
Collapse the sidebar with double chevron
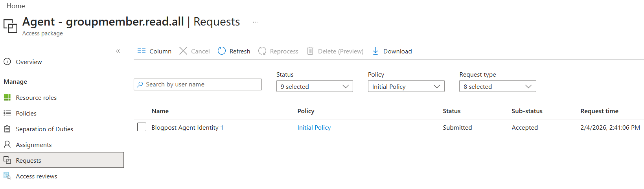point(118,51)
